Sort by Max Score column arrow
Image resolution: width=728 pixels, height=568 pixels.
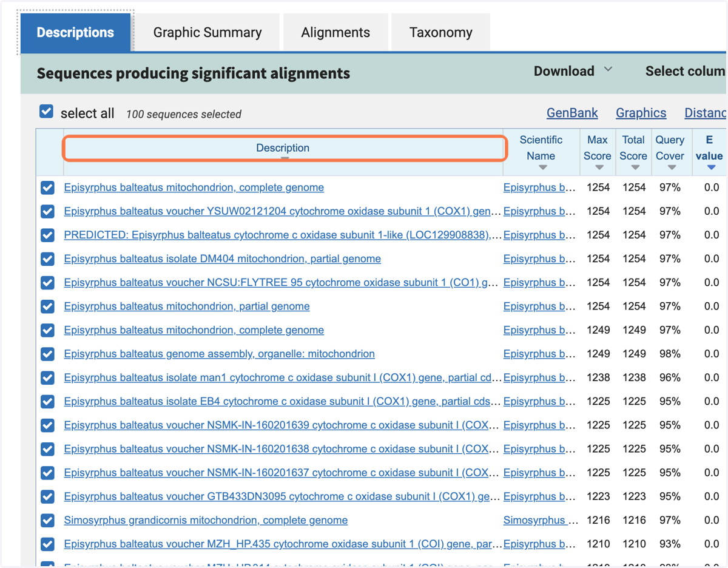point(599,167)
